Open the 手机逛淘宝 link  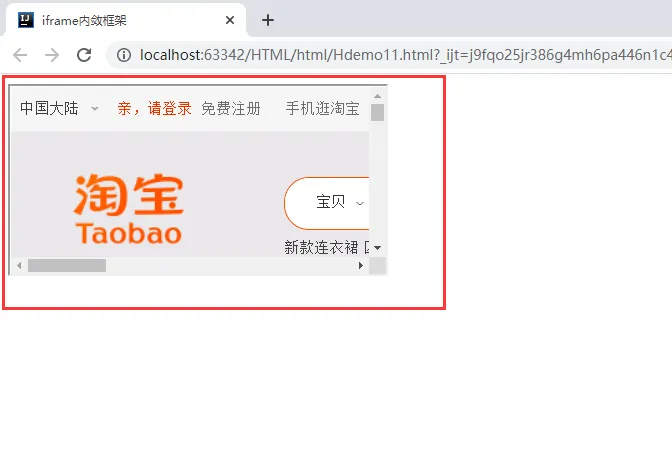click(322, 108)
